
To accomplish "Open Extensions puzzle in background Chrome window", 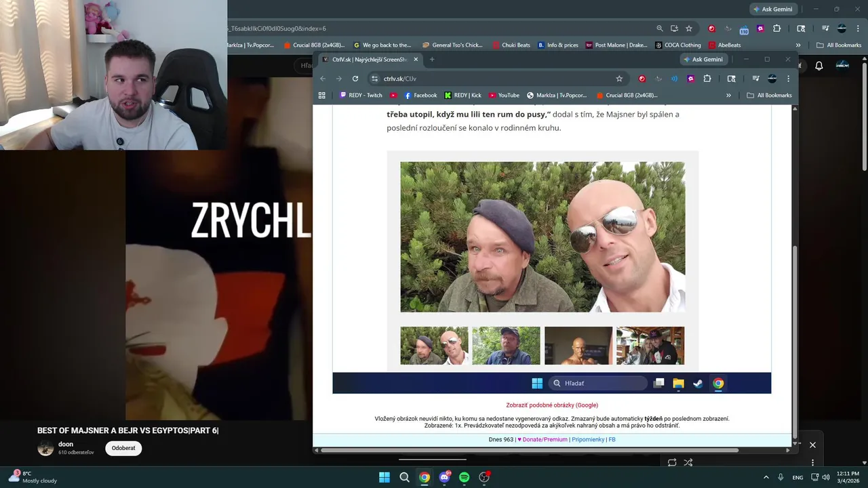I will click(x=776, y=28).
